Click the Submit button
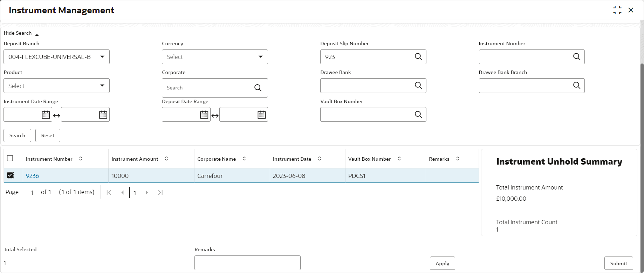Screen dimensions: 644x273 (x=618, y=264)
